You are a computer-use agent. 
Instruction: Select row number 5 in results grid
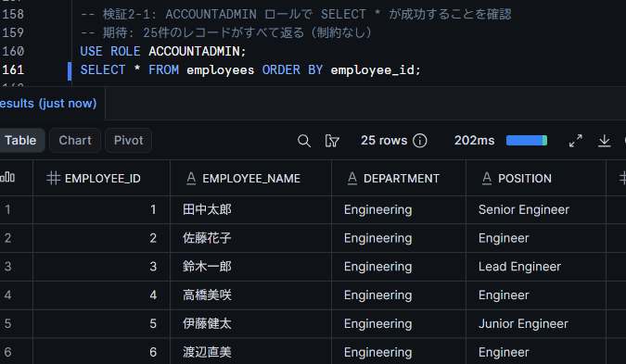coord(8,323)
